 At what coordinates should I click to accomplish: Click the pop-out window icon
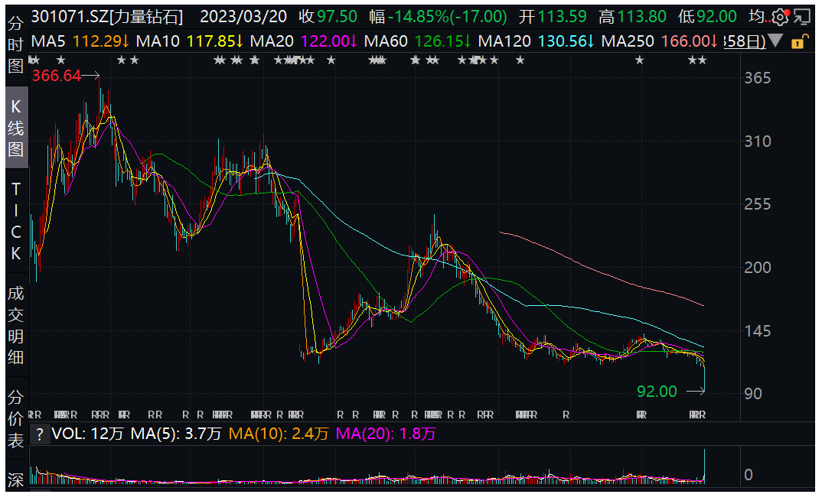coord(801,17)
